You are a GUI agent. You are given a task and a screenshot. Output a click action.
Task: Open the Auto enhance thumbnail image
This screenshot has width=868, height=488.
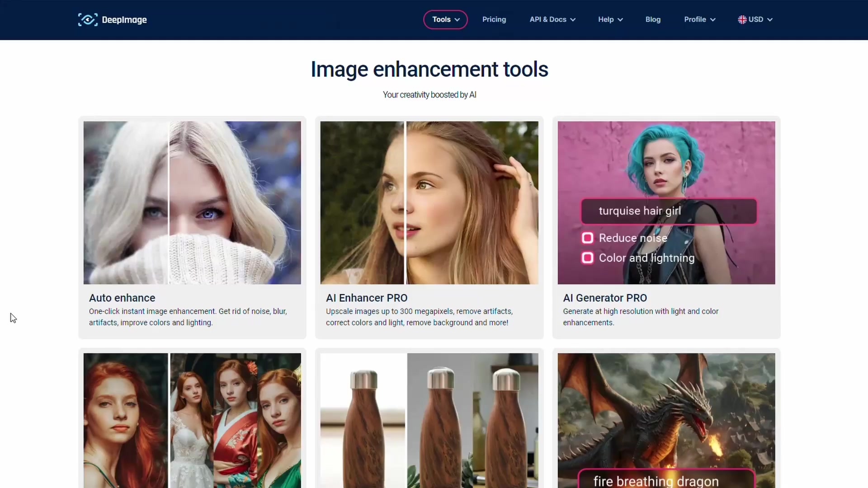click(x=192, y=202)
